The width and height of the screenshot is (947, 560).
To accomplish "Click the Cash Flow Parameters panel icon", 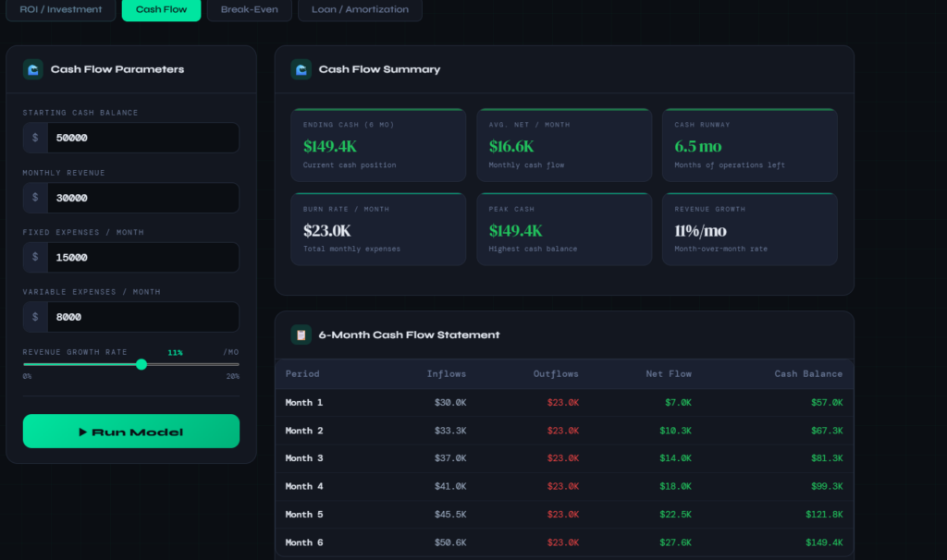I will (x=33, y=69).
